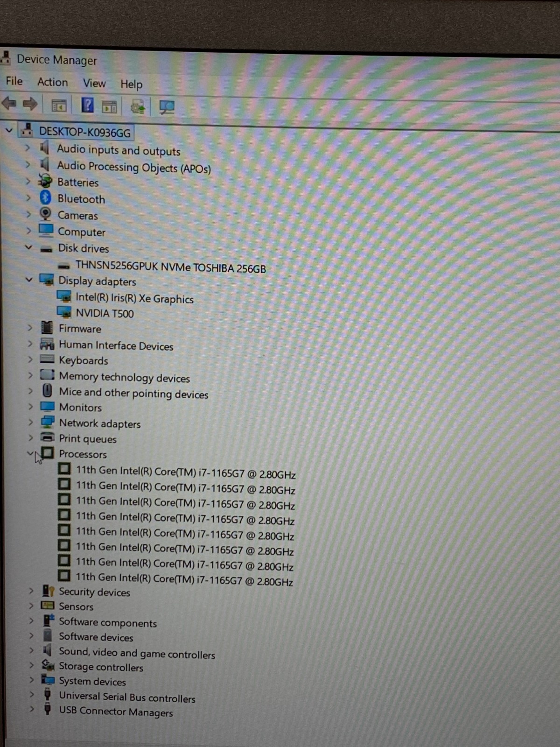Expand the Keyboards category arrow
The image size is (560, 747).
(30, 359)
